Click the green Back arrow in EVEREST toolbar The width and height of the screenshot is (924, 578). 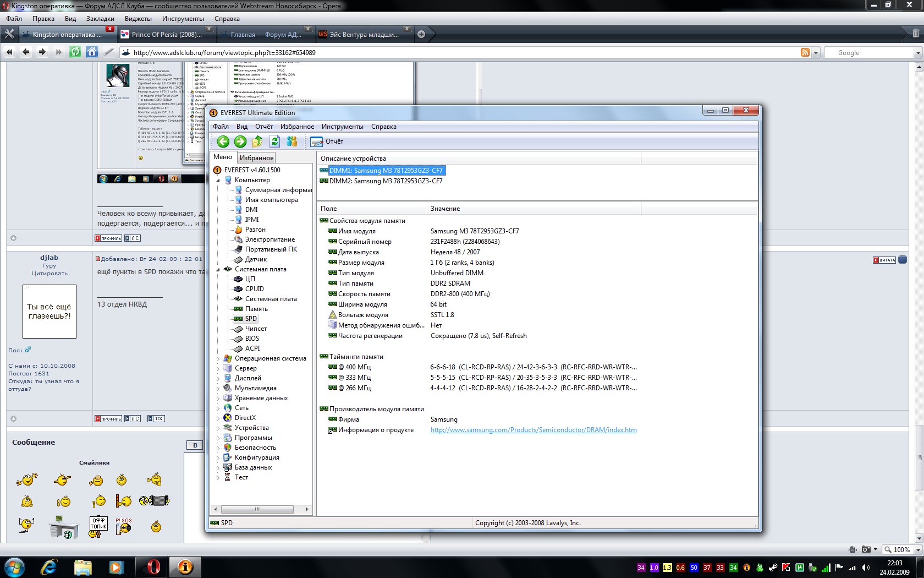pos(223,141)
